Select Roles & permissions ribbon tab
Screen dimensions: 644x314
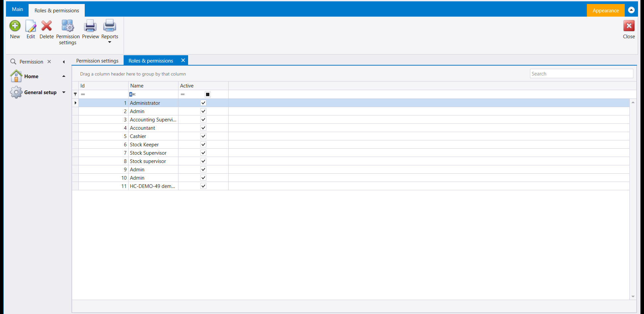57,10
